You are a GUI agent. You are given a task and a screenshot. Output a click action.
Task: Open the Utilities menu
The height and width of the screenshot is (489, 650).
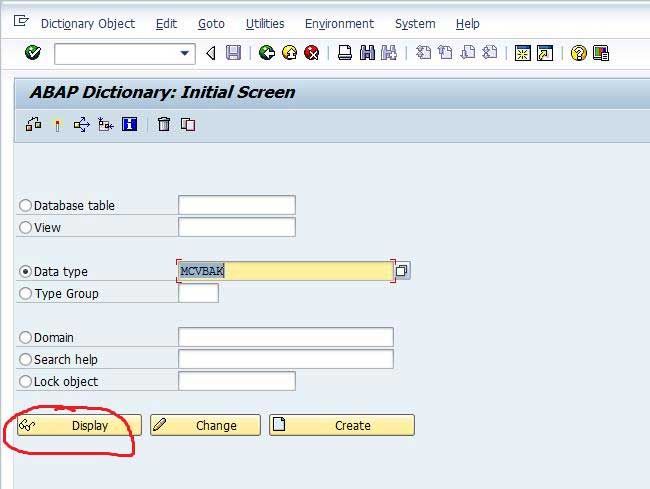coord(265,24)
